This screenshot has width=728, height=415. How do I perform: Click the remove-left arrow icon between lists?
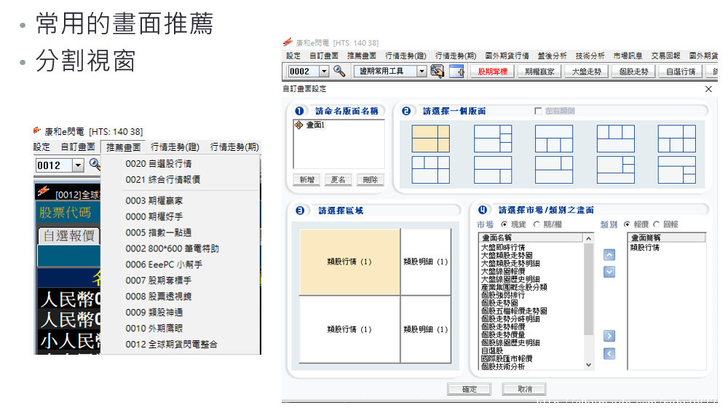coord(610,353)
